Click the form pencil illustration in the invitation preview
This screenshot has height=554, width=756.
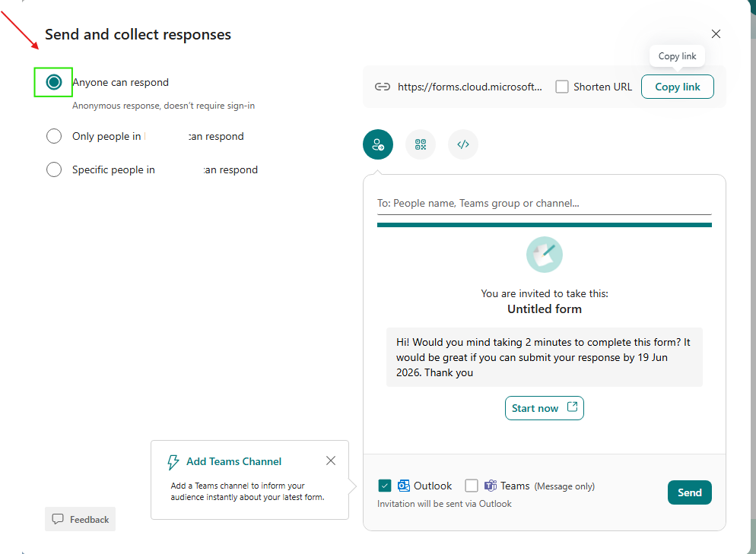pyautogui.click(x=545, y=255)
